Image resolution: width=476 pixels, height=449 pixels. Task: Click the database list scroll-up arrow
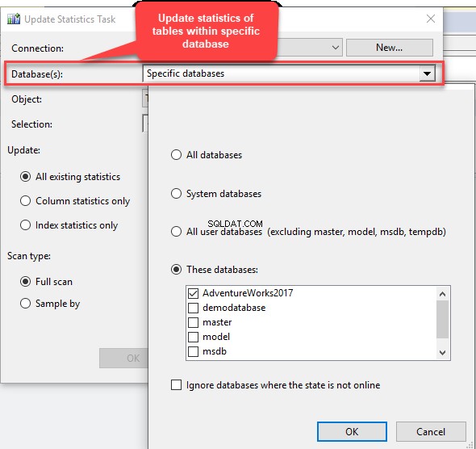(x=443, y=294)
